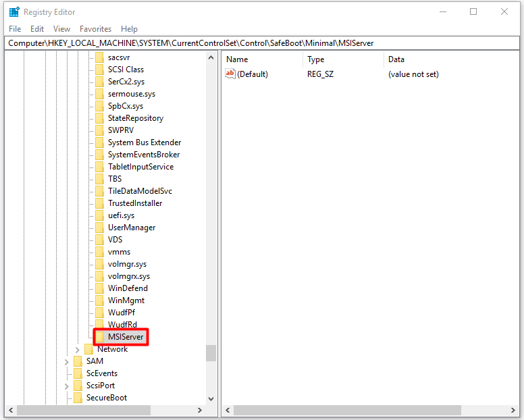Close the Registry Editor window
The image size is (524, 420).
click(x=504, y=11)
